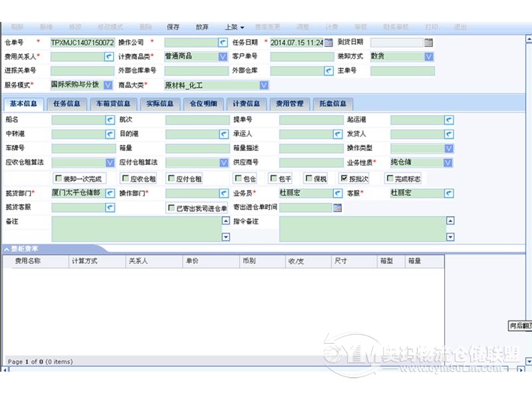Collapse the 整柜费率 panel

click(x=7, y=249)
